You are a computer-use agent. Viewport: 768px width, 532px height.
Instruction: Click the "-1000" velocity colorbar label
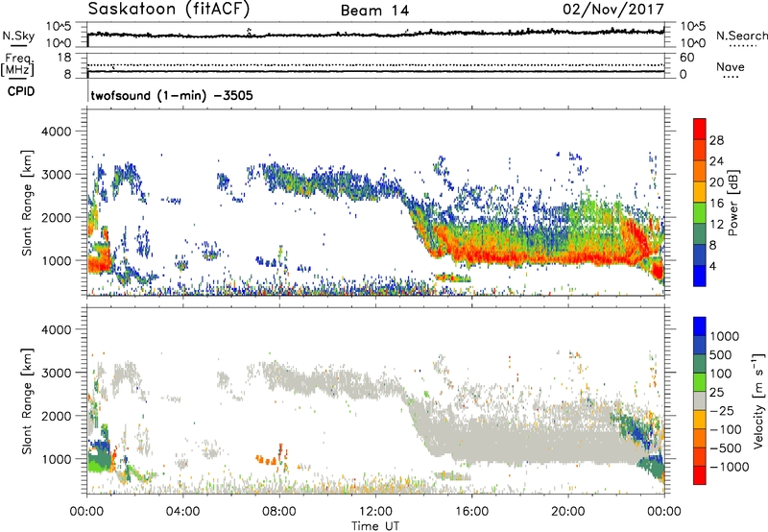[729, 467]
